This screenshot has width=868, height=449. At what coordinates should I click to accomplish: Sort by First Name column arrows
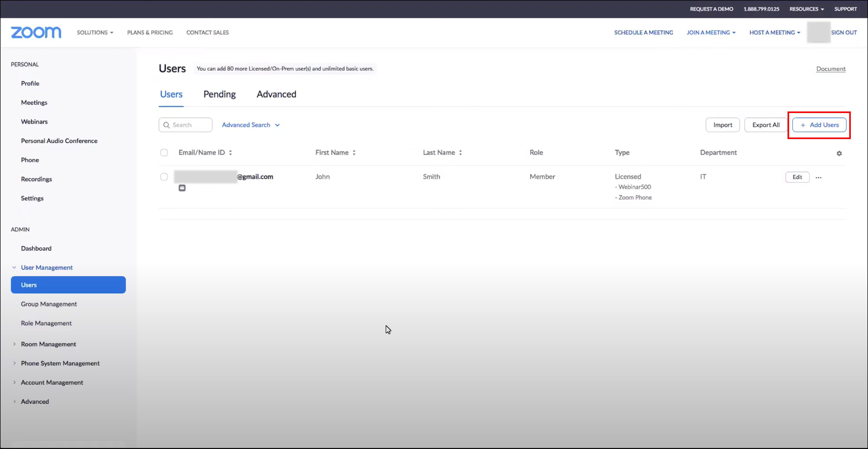pos(354,153)
